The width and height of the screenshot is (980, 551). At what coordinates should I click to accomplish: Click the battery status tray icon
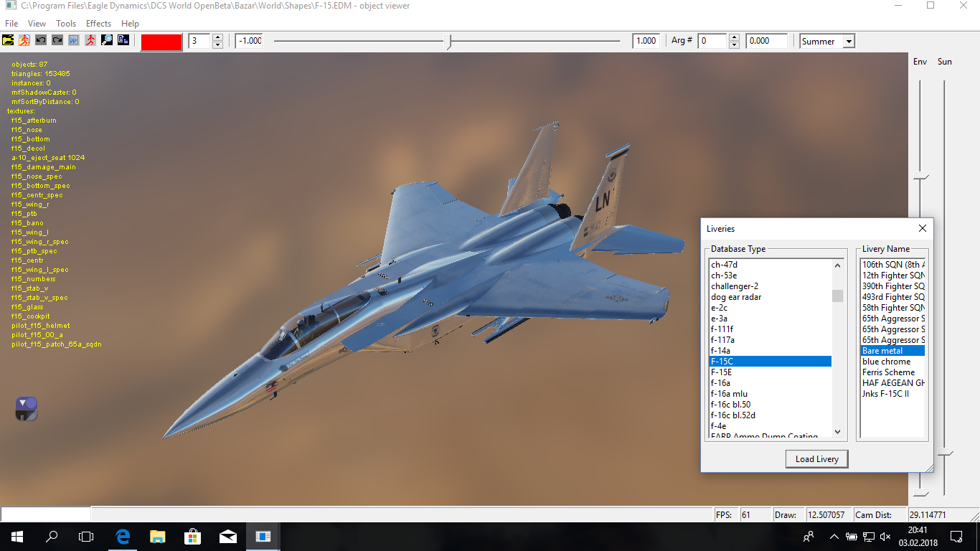coord(852,537)
